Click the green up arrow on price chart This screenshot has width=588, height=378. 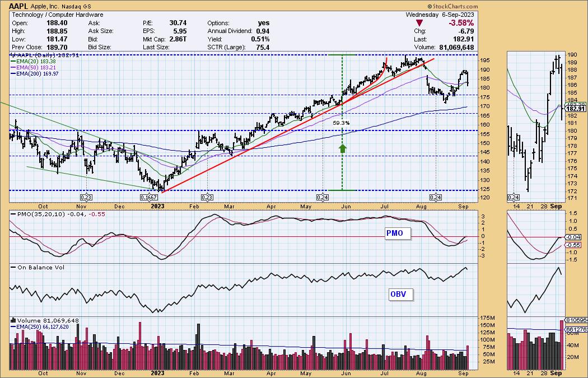coord(342,148)
